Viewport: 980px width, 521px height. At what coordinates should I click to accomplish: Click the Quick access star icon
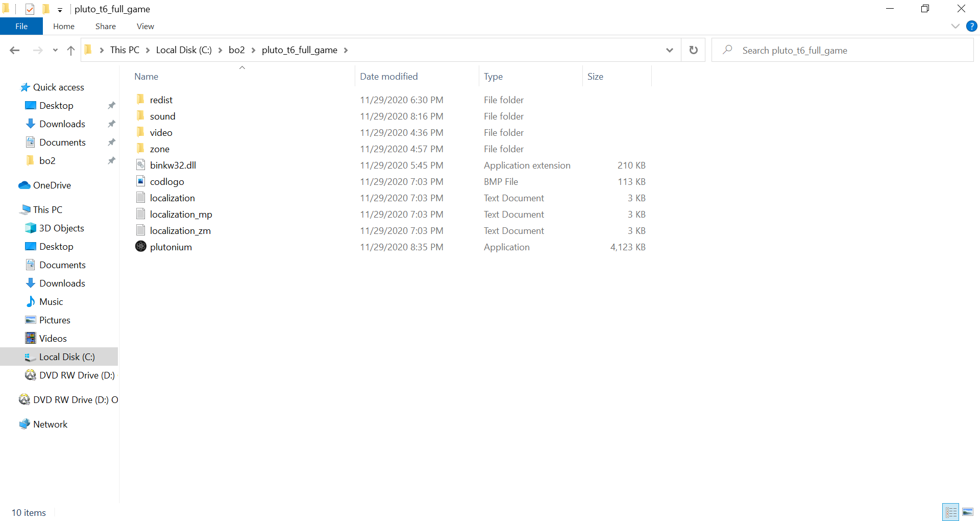tap(25, 87)
